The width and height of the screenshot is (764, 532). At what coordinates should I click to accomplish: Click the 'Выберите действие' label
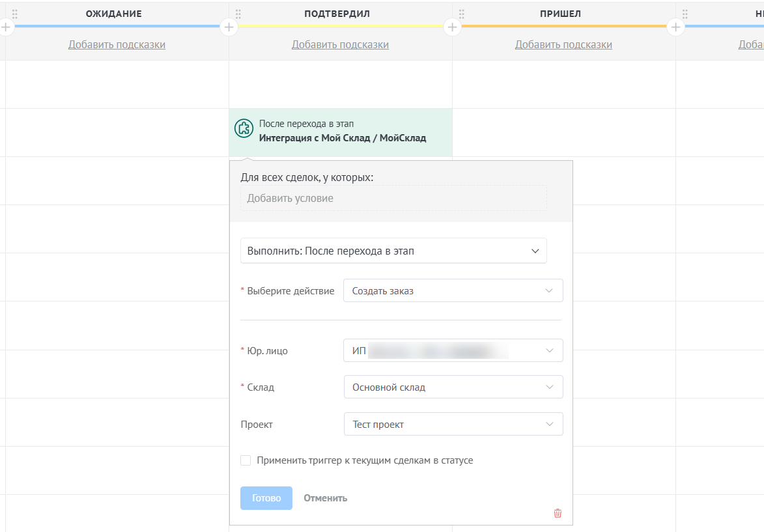[x=291, y=291]
